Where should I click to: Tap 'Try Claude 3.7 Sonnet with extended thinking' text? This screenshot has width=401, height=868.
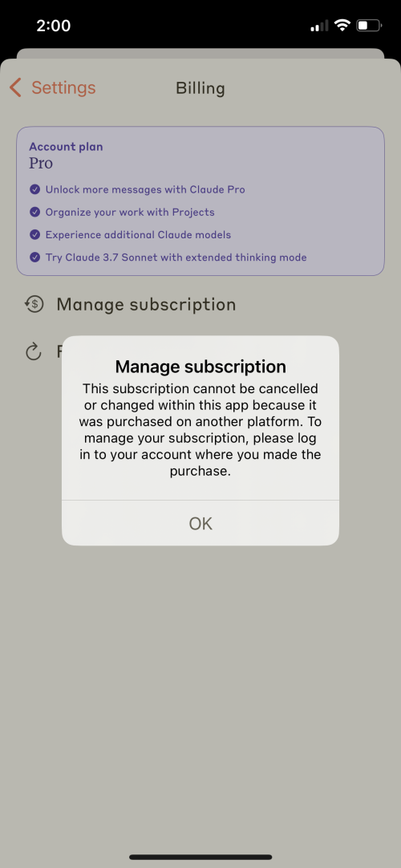click(x=176, y=258)
